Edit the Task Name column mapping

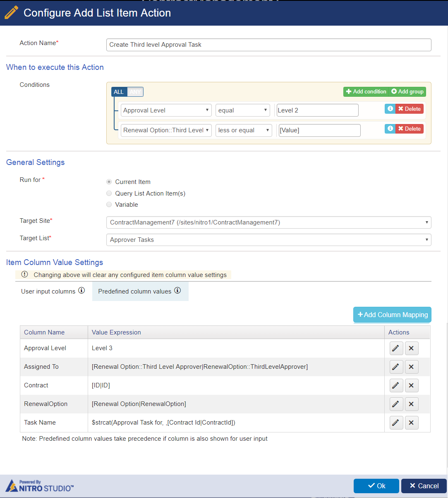point(396,423)
